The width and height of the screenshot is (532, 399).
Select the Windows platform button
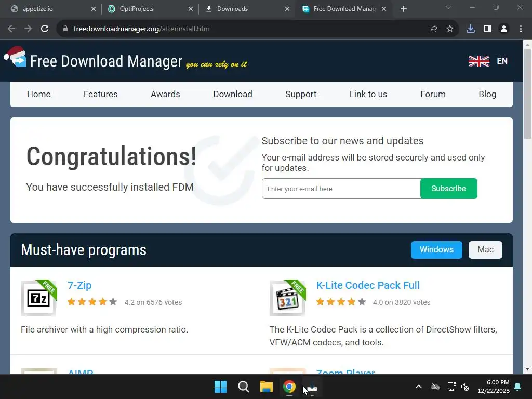[x=436, y=250]
